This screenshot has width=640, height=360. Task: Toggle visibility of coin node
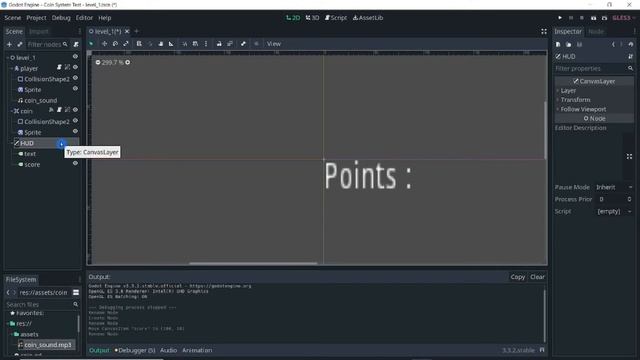click(x=75, y=110)
